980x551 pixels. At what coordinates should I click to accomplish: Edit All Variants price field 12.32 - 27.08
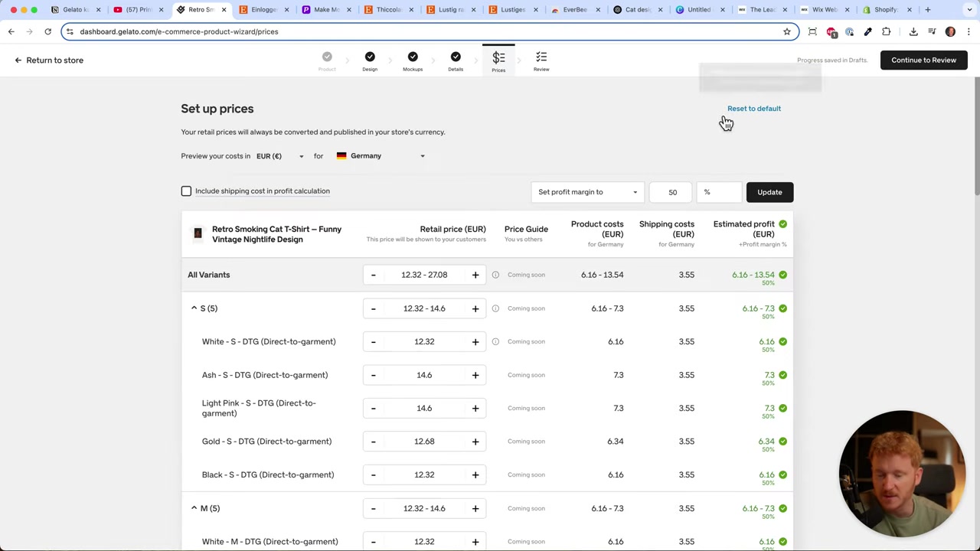click(424, 275)
